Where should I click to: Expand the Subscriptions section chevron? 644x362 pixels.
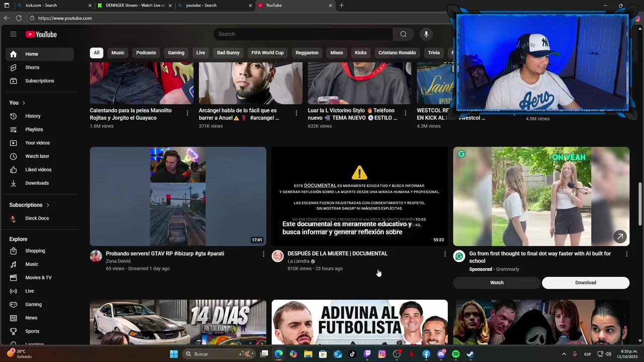48,205
